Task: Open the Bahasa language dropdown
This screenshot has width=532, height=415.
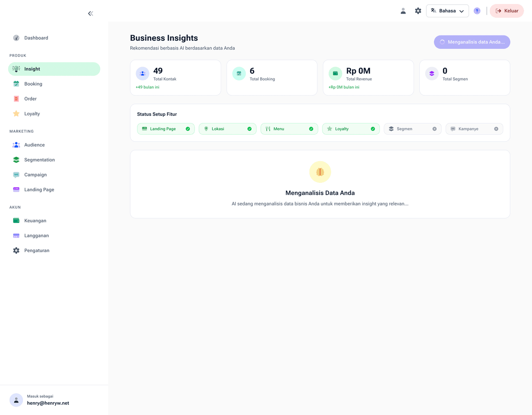Action: (447, 11)
